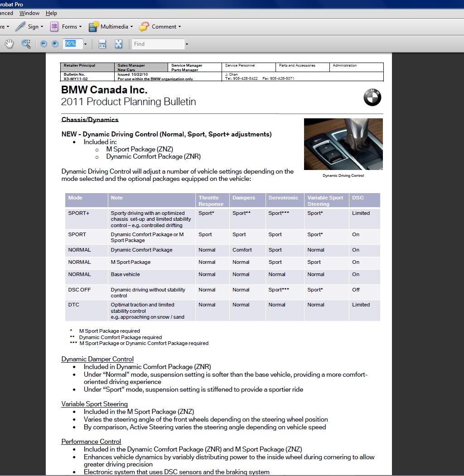Click the DSC column header
This screenshot has height=476, width=464.
point(364,200)
